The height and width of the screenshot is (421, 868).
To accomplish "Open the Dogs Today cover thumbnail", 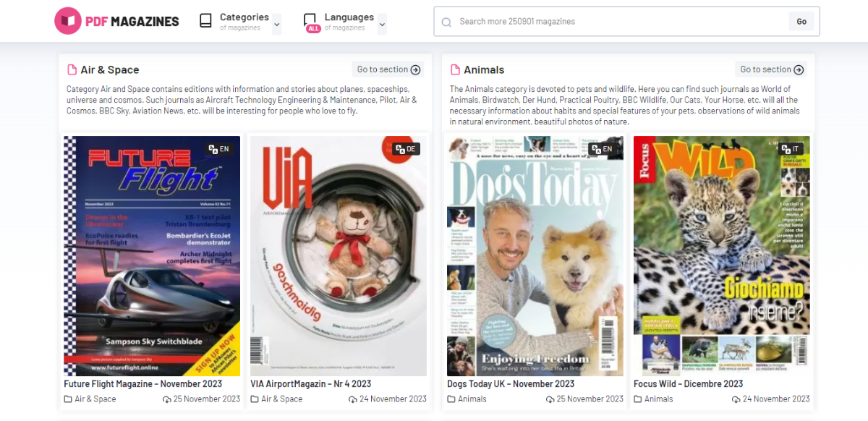I will (535, 255).
